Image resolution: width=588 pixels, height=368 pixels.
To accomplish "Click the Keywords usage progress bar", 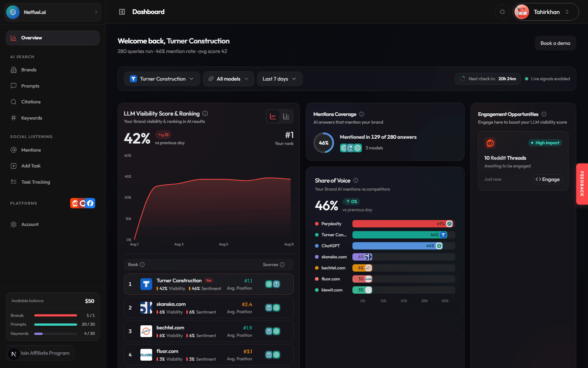I will pyautogui.click(x=55, y=334).
